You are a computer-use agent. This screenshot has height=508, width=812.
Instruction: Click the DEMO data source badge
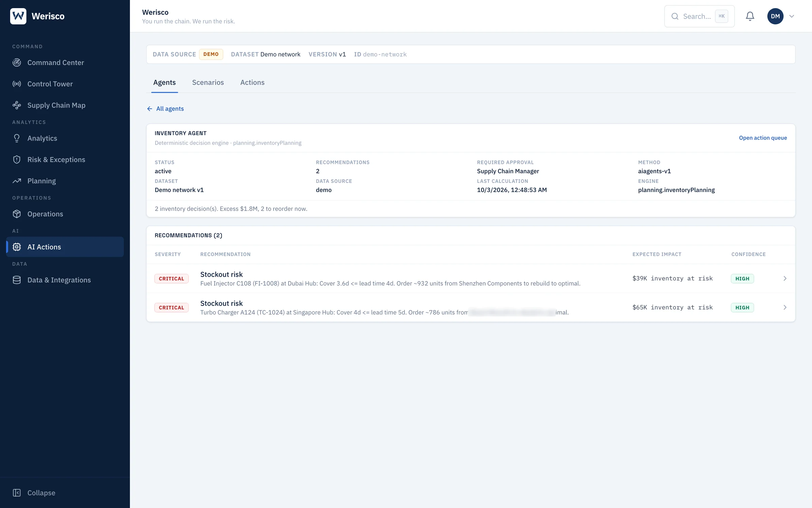(x=211, y=54)
